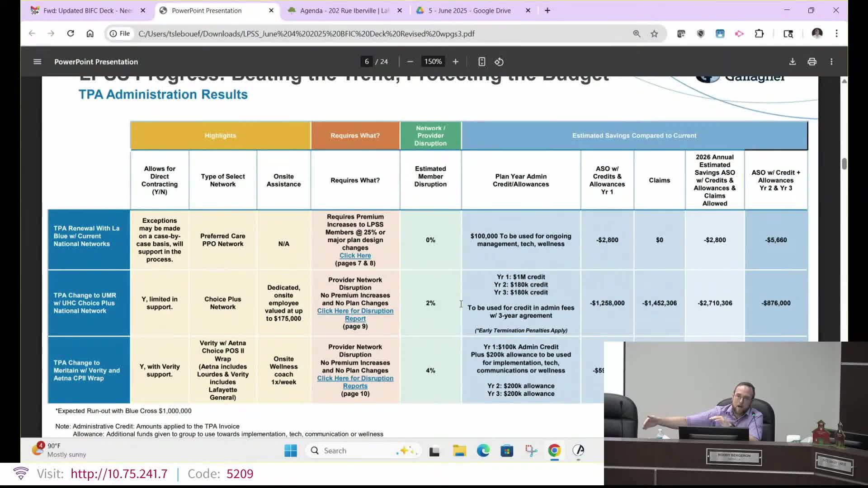Open Click Here for Disruption Report link
868x488 pixels.
[x=355, y=314]
